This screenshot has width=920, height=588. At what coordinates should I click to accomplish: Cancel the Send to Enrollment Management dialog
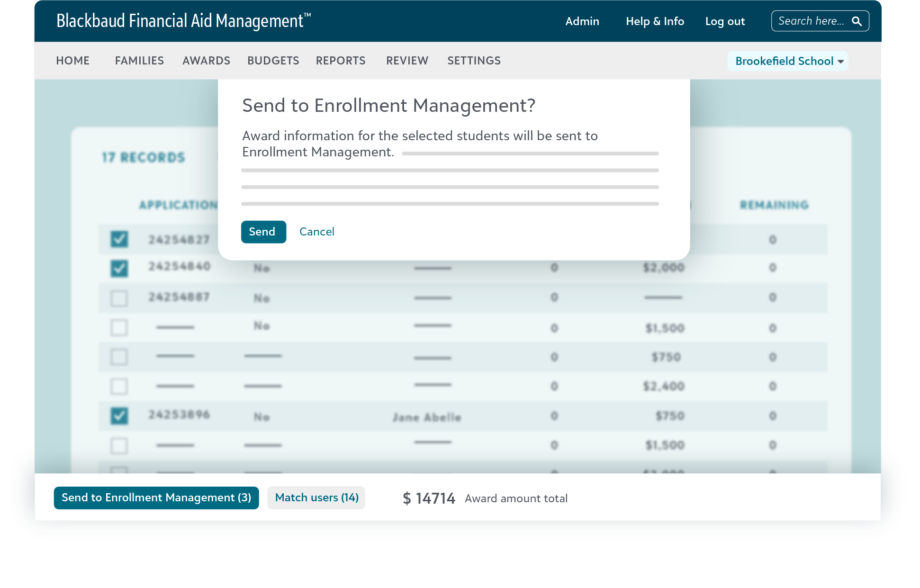tap(316, 232)
